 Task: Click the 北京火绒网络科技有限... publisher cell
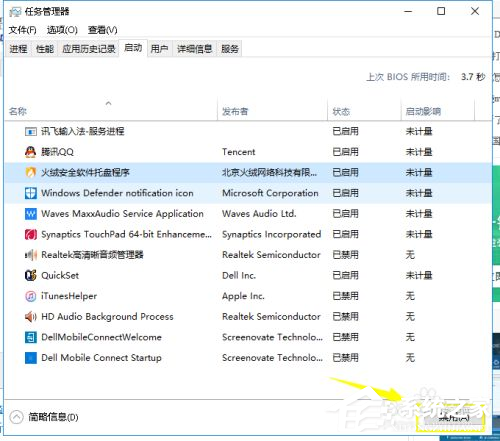tap(270, 172)
